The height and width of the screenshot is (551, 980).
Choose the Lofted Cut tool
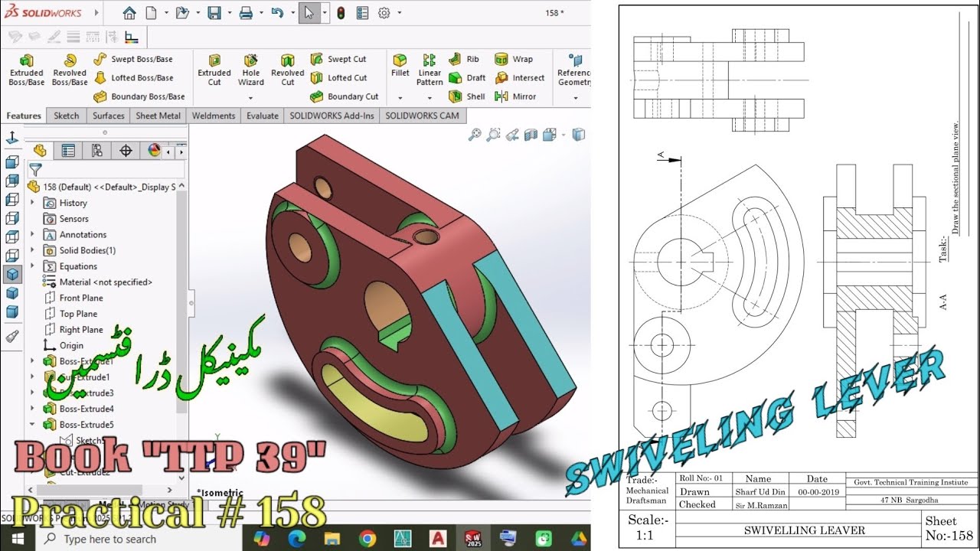coord(338,77)
